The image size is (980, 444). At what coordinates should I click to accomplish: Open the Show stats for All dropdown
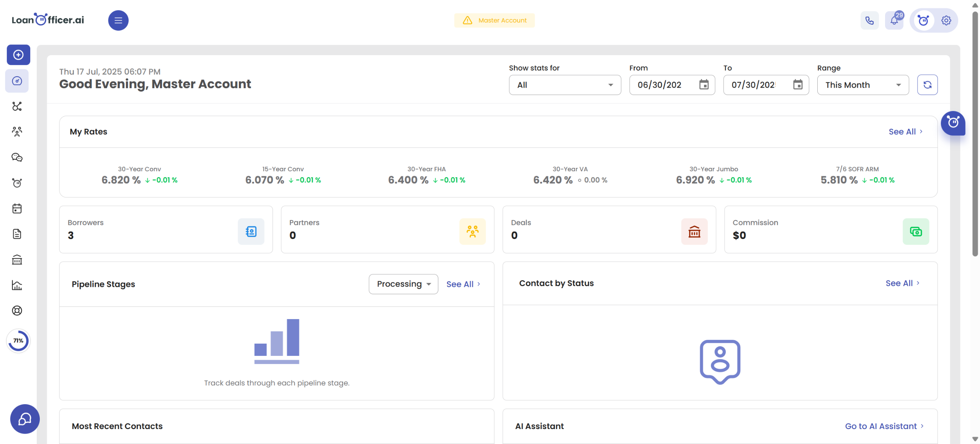click(565, 85)
